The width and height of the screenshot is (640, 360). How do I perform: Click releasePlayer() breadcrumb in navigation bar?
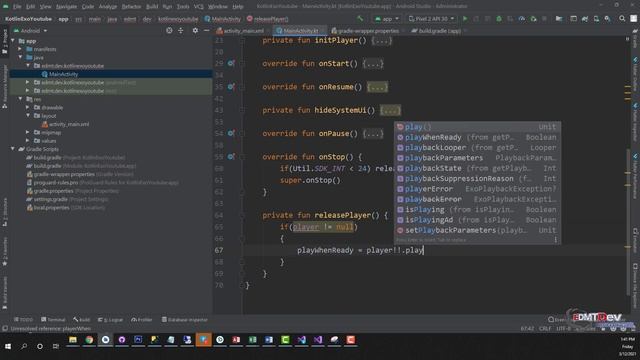(268, 19)
